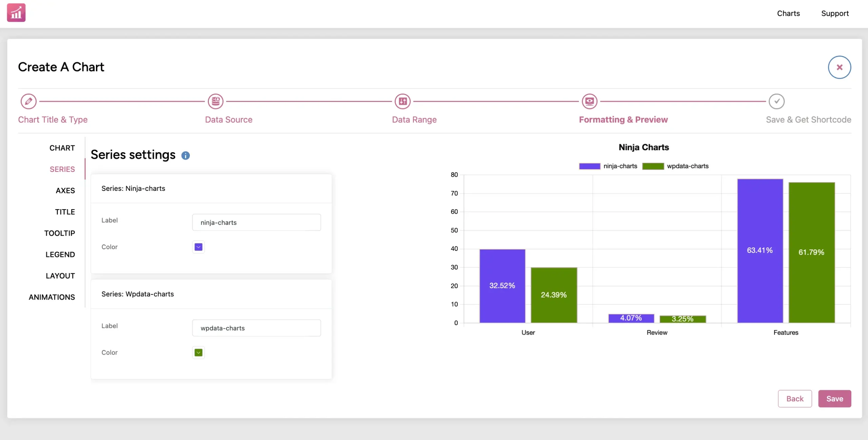Screen dimensions: 868x440
Task: Click the Ninja Charts chart title
Action: [x=644, y=147]
